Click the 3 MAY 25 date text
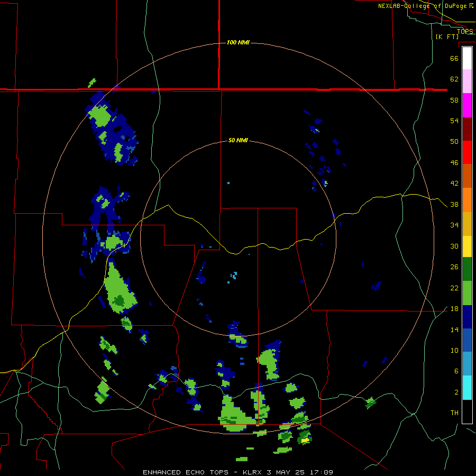 [x=286, y=472]
